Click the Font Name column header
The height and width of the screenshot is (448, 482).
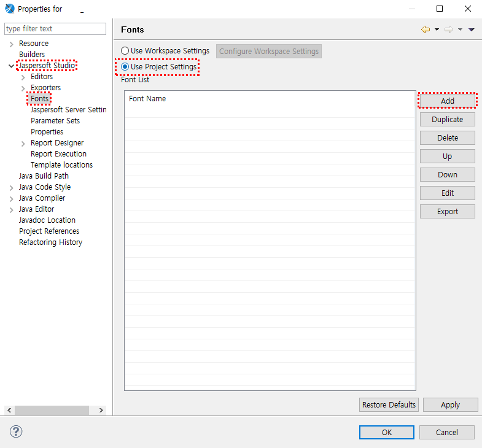coord(147,99)
